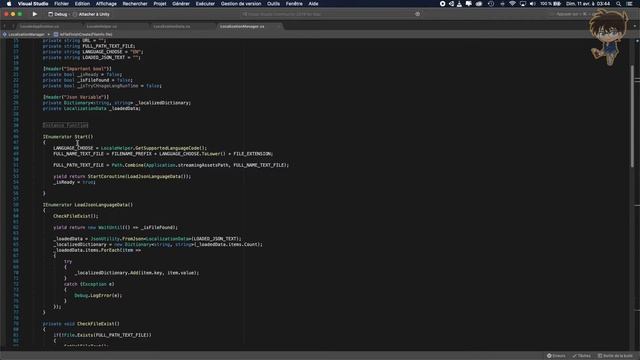Click the Unity menu bar icon

click(x=451, y=4)
